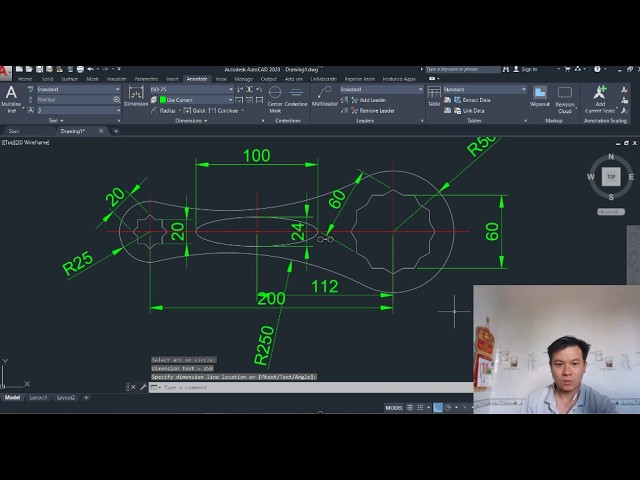Open the text style Standard dropdown
The image size is (640, 480).
click(78, 89)
